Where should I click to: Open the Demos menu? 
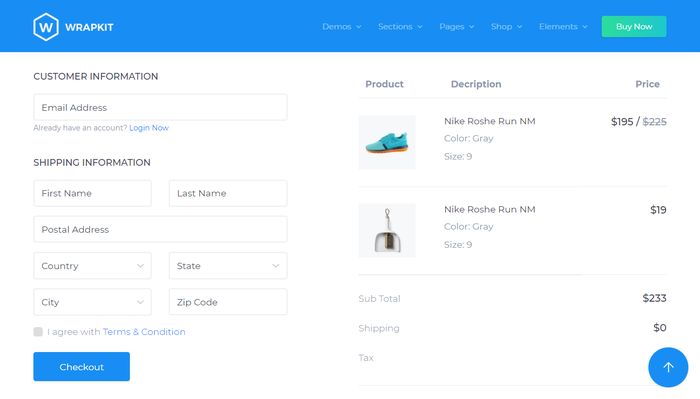pos(342,27)
